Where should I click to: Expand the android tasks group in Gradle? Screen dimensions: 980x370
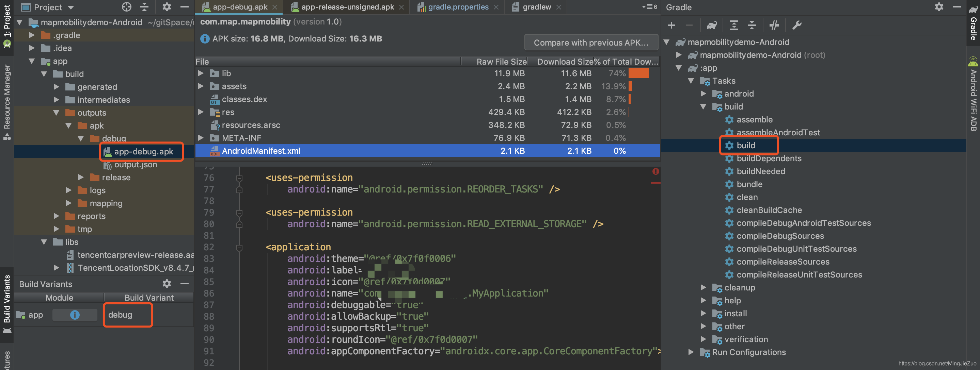point(703,94)
